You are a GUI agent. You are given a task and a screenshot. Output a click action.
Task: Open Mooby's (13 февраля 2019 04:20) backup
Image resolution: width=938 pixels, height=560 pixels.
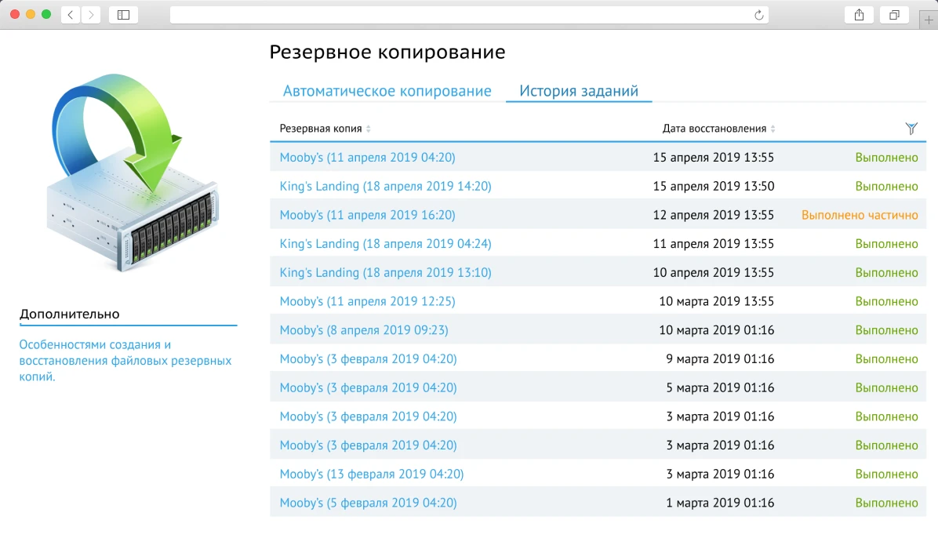372,474
